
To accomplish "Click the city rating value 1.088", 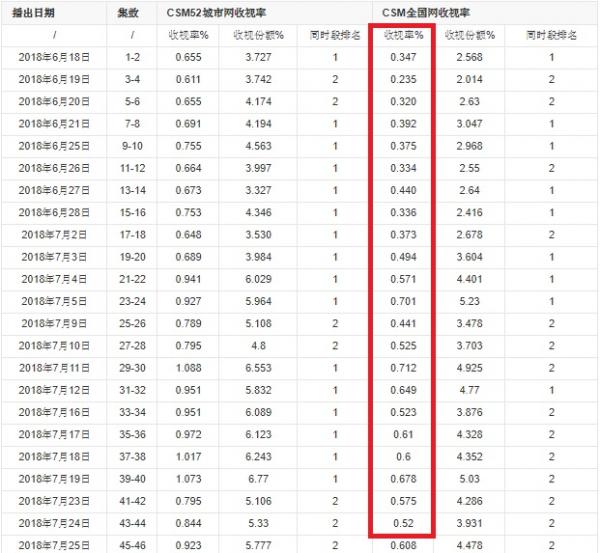I will [x=188, y=368].
